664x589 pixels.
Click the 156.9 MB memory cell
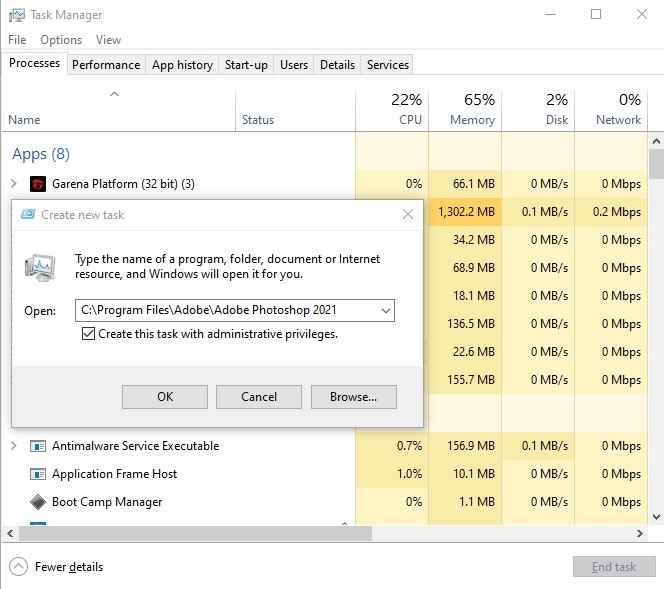click(x=465, y=445)
